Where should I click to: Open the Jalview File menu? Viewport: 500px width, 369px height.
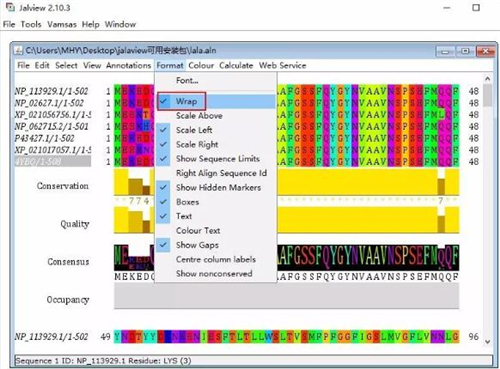tap(9, 24)
